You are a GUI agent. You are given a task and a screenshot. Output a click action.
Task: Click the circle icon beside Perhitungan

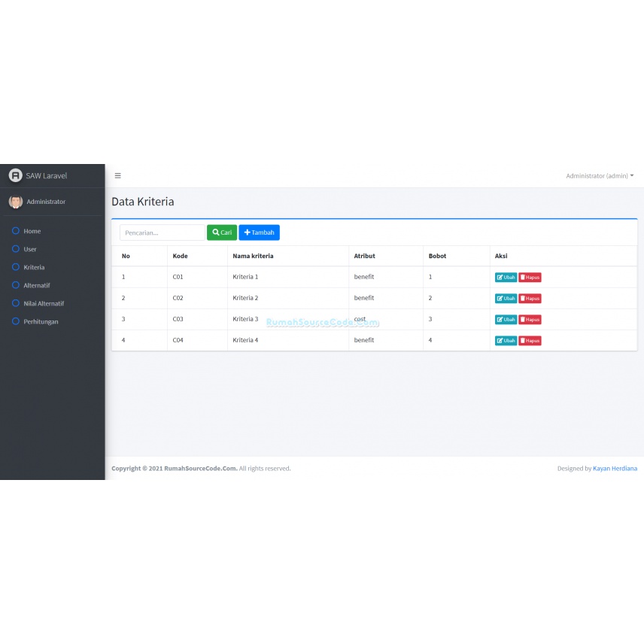pyautogui.click(x=16, y=321)
